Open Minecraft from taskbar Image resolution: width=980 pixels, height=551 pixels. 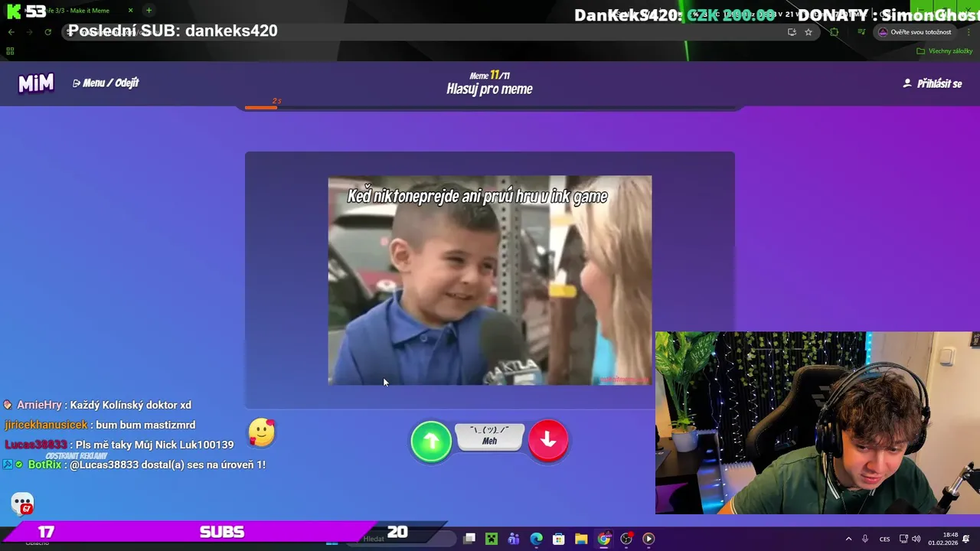click(x=492, y=539)
